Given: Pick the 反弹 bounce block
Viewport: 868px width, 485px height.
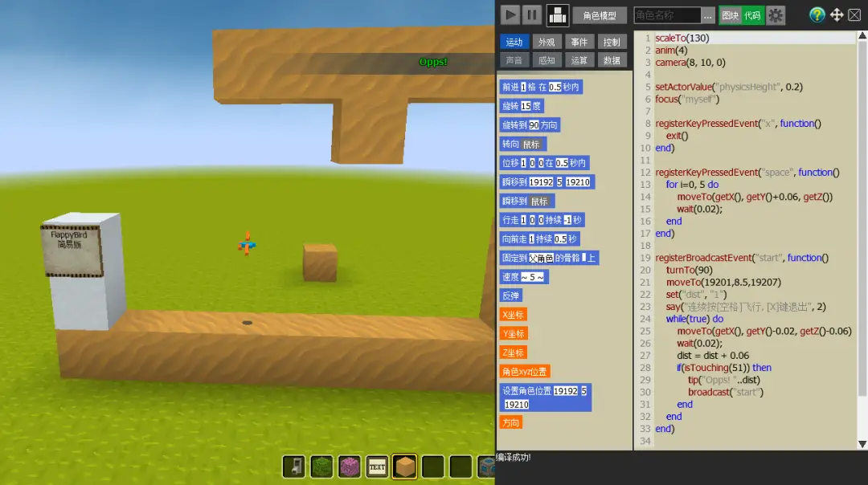Looking at the screenshot, I should 510,295.
